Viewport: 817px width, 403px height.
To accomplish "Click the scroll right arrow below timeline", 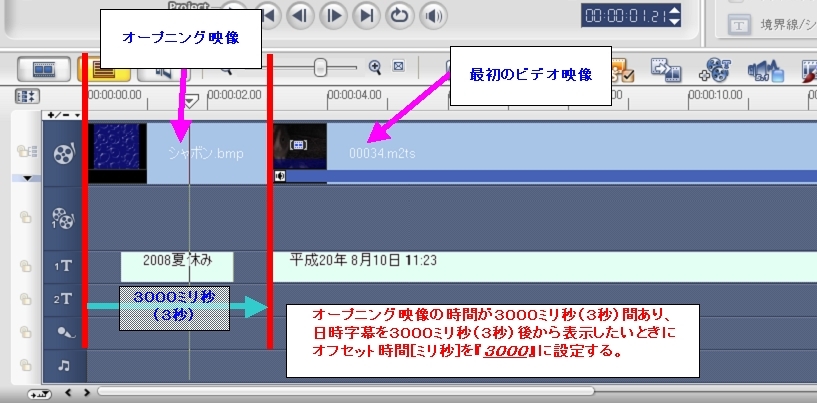I will pos(86,393).
